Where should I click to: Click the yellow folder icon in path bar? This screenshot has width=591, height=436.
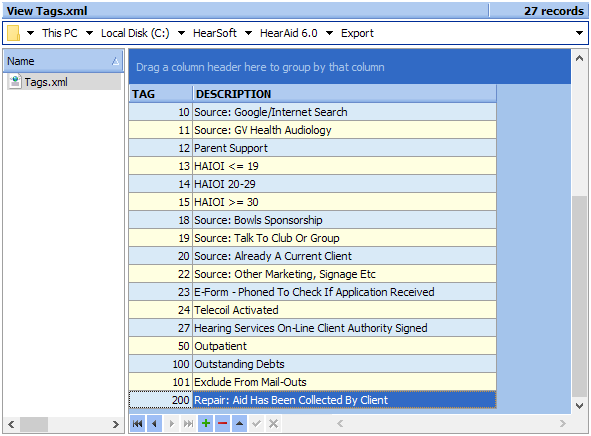14,33
